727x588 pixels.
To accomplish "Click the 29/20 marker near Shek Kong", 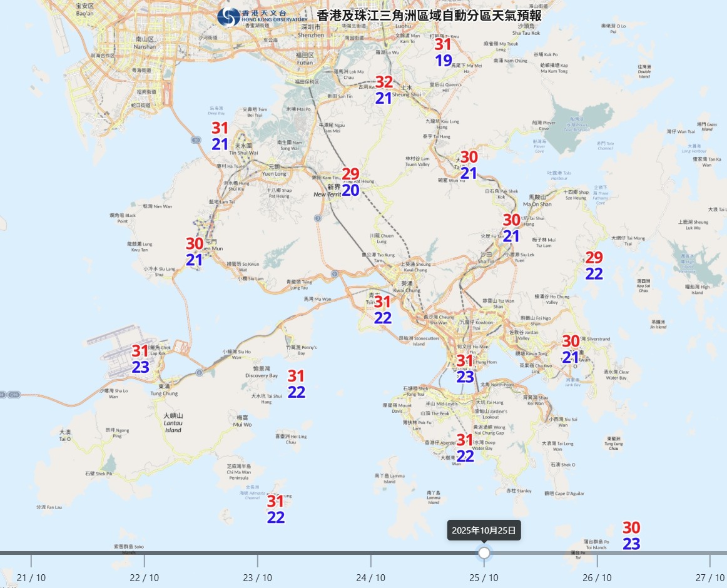I will (x=350, y=182).
